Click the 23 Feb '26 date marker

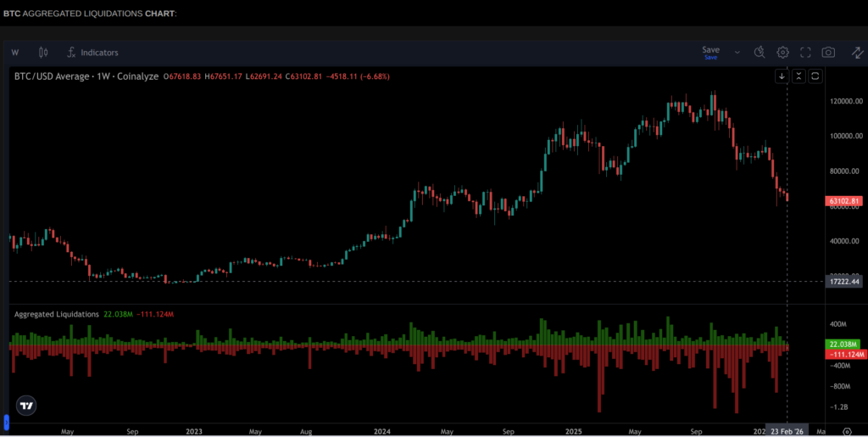click(787, 430)
